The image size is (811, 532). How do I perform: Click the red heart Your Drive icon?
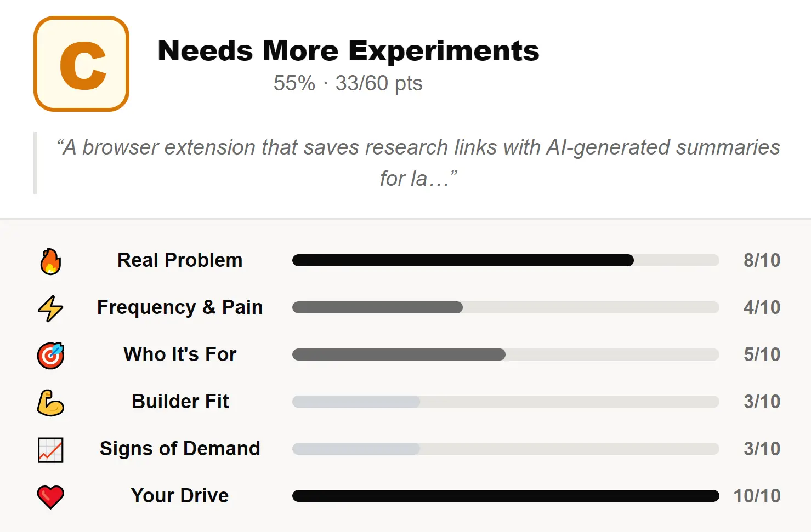pos(50,497)
